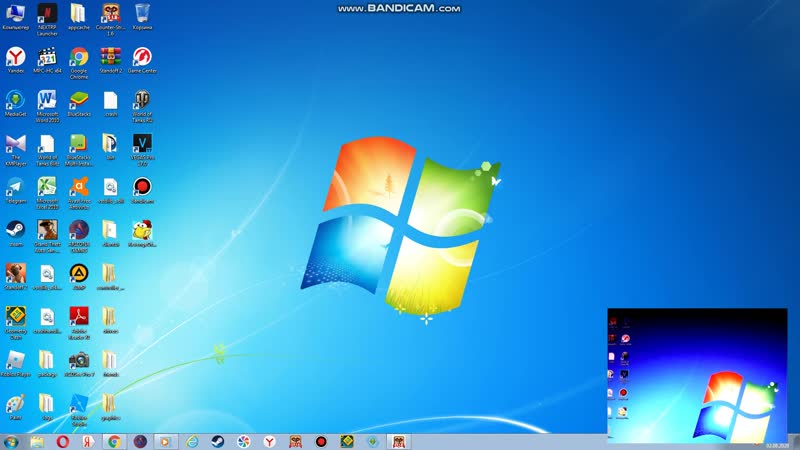Image resolution: width=800 pixels, height=450 pixels.
Task: Select the Geometry Dash desktop shortcut
Action: 15,323
